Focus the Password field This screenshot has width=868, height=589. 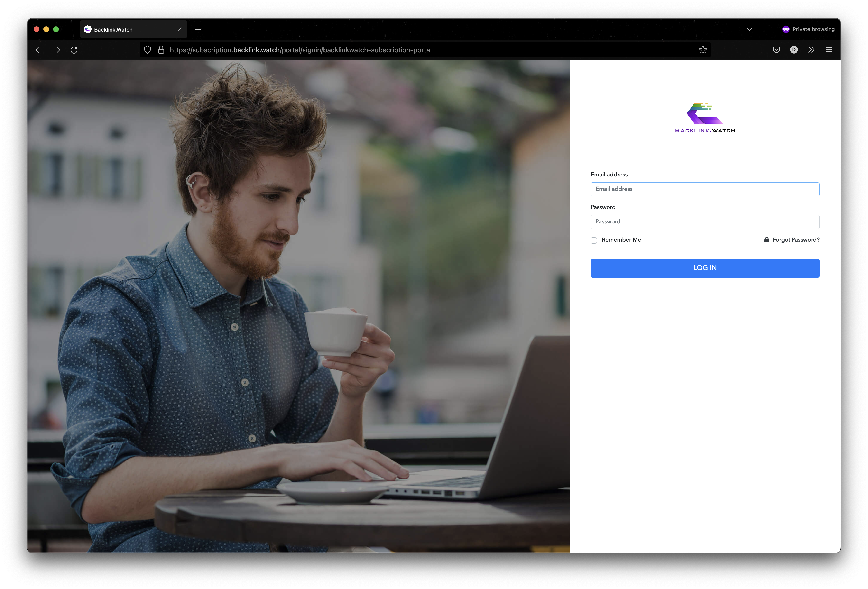pyautogui.click(x=705, y=222)
